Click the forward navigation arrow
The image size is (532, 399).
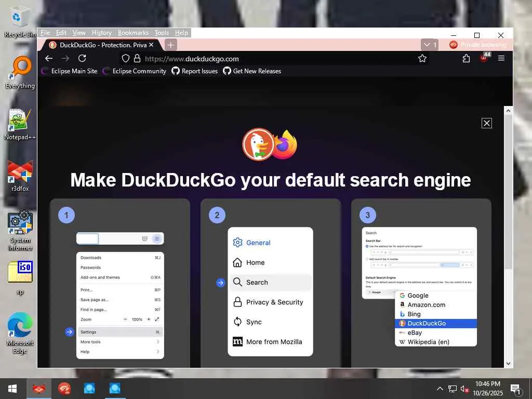(65, 58)
